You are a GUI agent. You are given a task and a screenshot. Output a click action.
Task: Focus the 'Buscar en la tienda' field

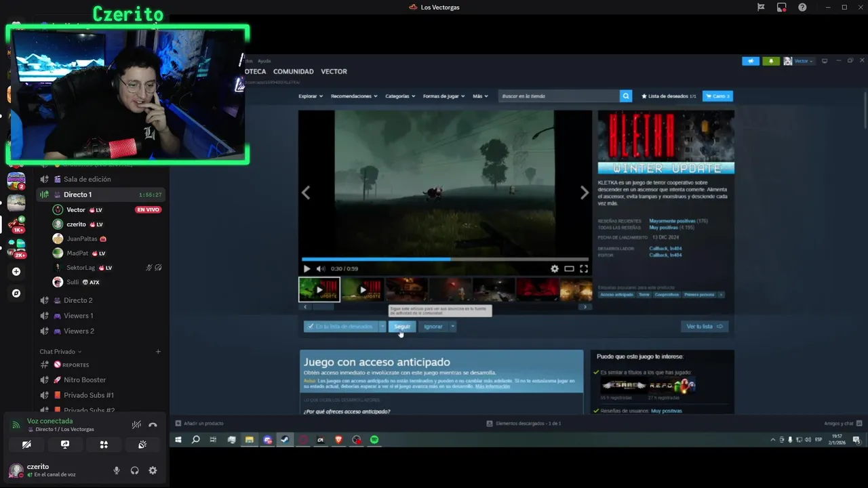tap(559, 96)
